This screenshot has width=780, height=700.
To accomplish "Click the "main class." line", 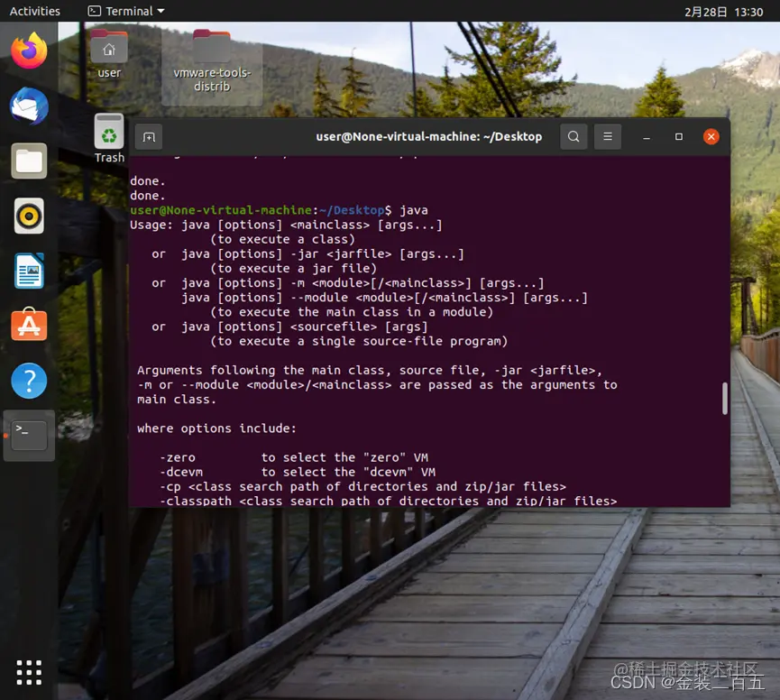I will pyautogui.click(x=177, y=399).
